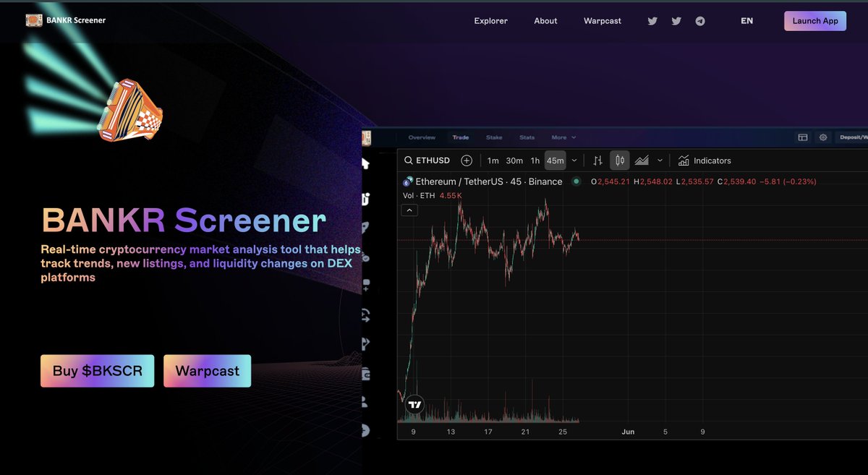Switch to the Stats tab
The width and height of the screenshot is (868, 475).
[x=527, y=137]
